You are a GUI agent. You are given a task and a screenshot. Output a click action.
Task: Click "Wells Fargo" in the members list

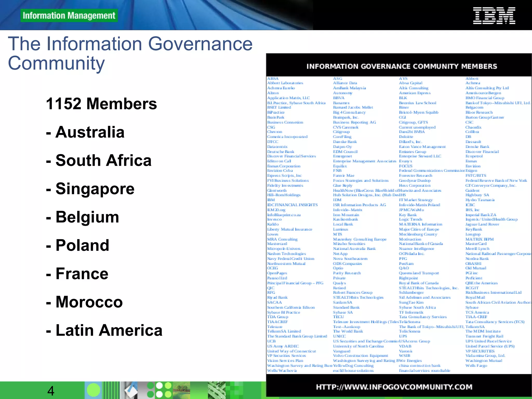pos(476,366)
